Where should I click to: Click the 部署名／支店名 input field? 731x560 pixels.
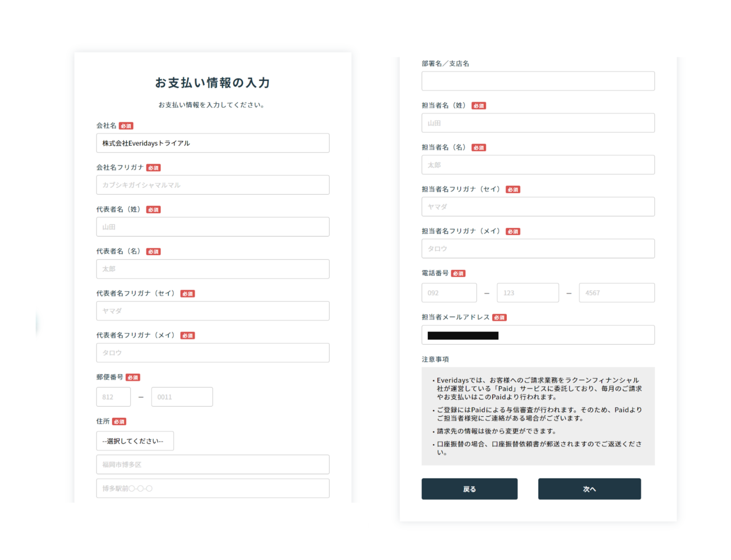click(x=538, y=81)
